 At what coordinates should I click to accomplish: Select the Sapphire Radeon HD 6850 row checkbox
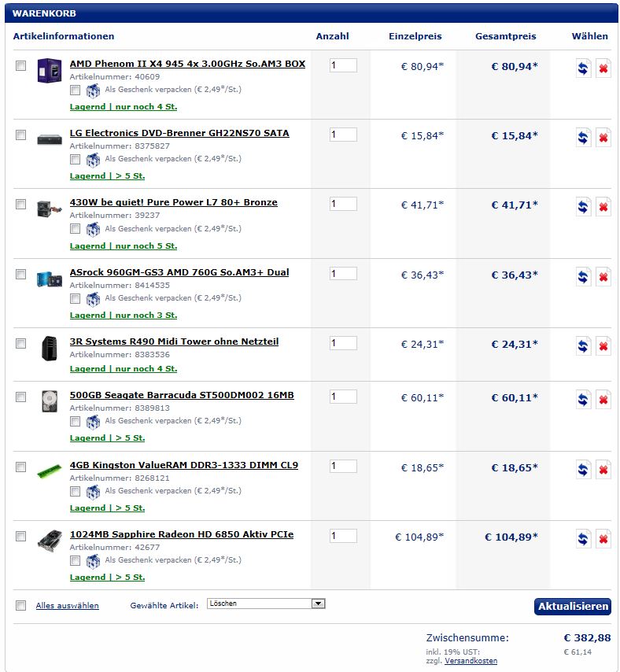click(20, 537)
